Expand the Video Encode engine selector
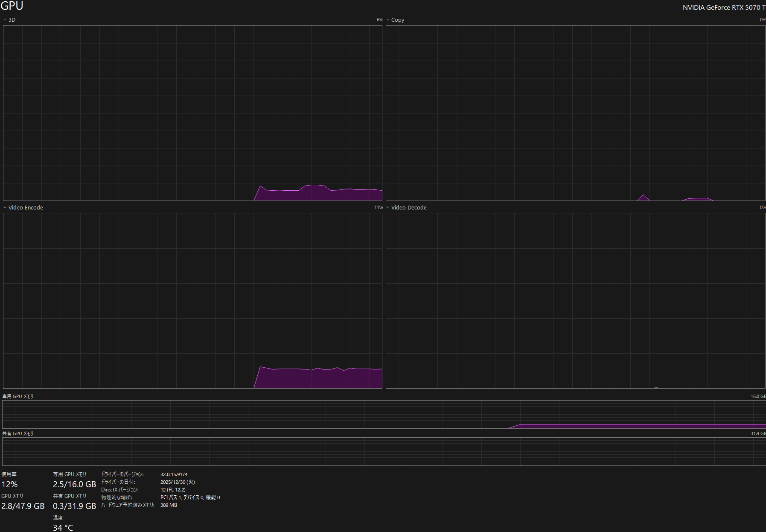The height and width of the screenshot is (532, 766). point(23,208)
